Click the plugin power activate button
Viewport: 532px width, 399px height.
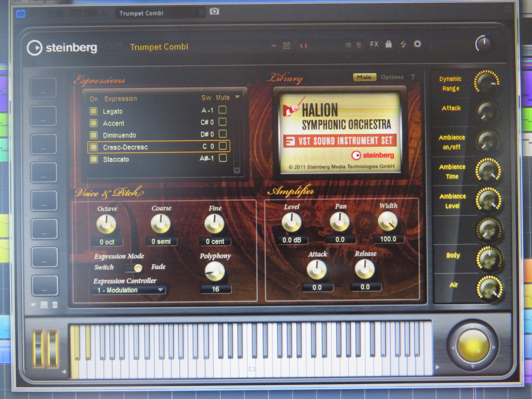coord(21,14)
